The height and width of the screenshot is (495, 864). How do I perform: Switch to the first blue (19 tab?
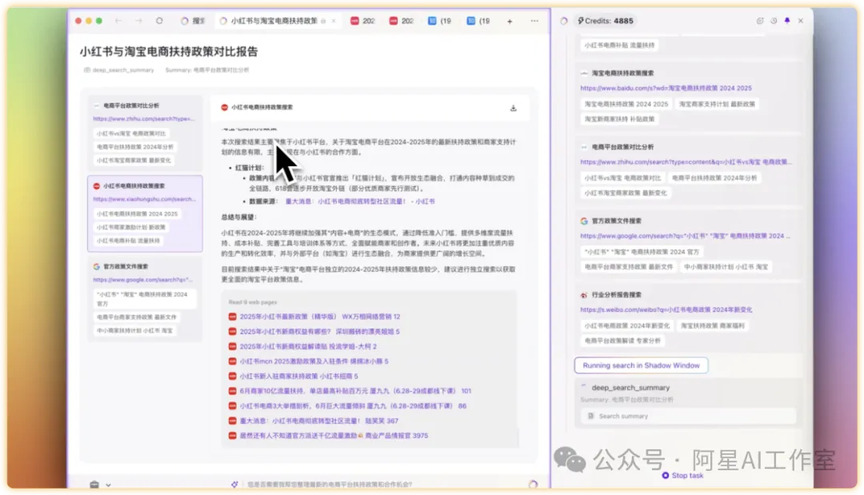click(440, 21)
